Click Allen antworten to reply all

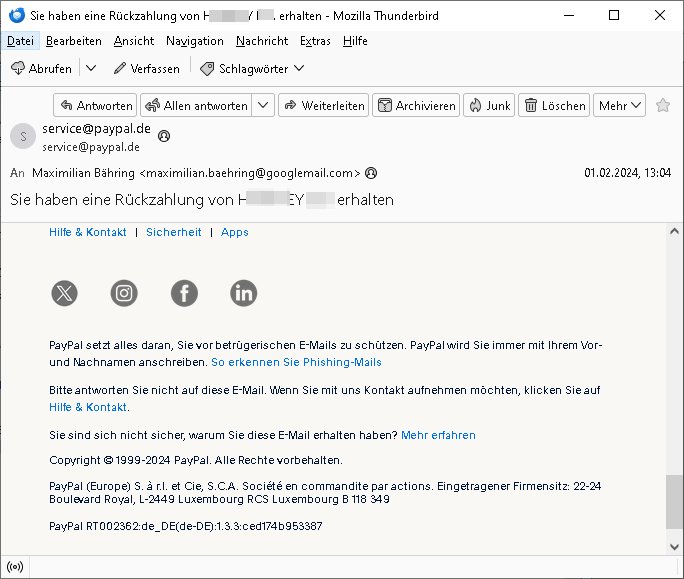196,105
